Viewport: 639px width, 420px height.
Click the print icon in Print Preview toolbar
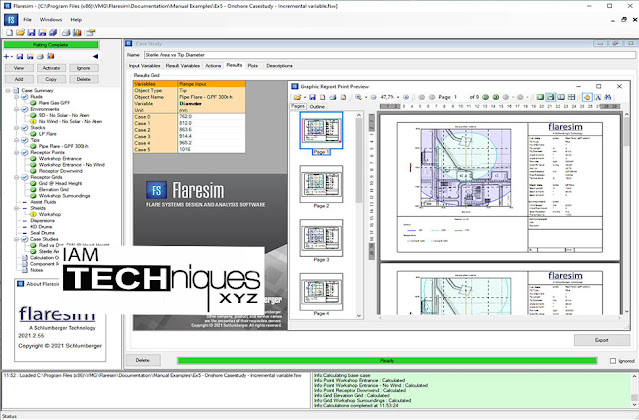point(333,97)
